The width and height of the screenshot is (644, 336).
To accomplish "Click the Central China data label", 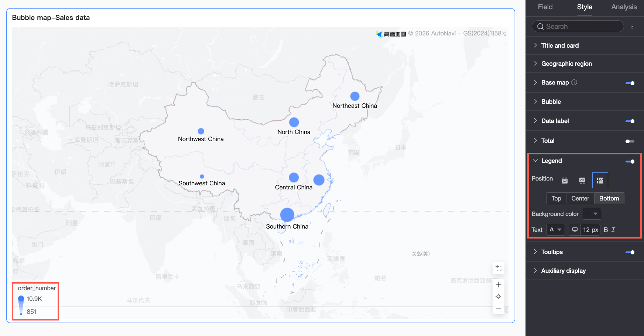I will (x=294, y=188).
